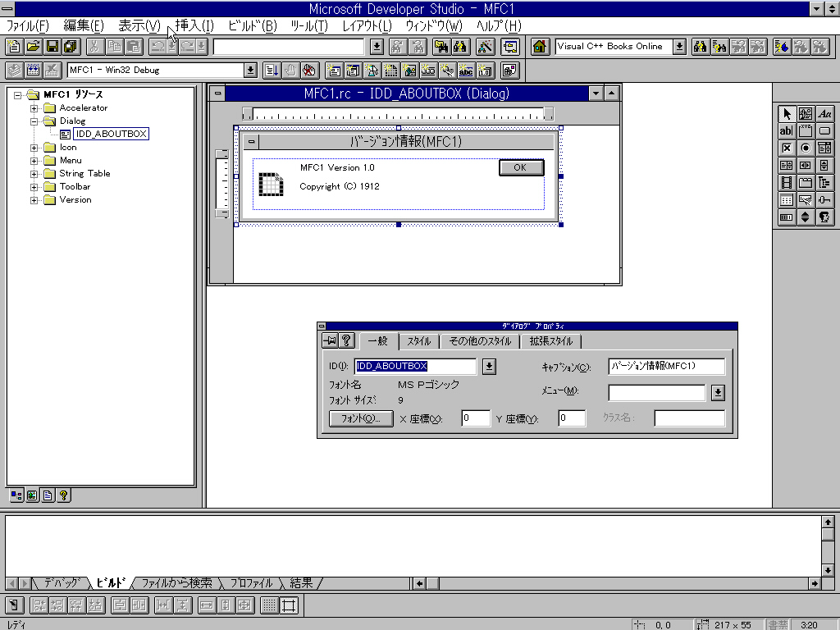Toggle the margin guides icon

click(289, 607)
